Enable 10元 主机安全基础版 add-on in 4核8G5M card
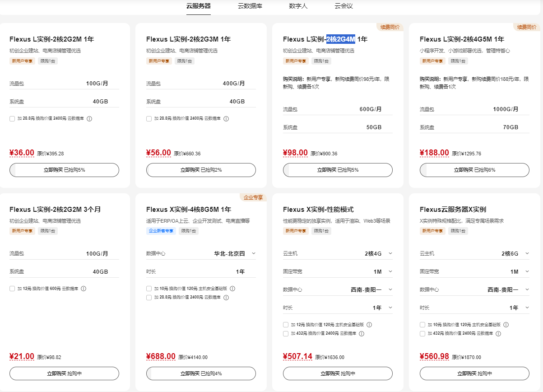Viewport: 543px width, 392px height. [149, 289]
